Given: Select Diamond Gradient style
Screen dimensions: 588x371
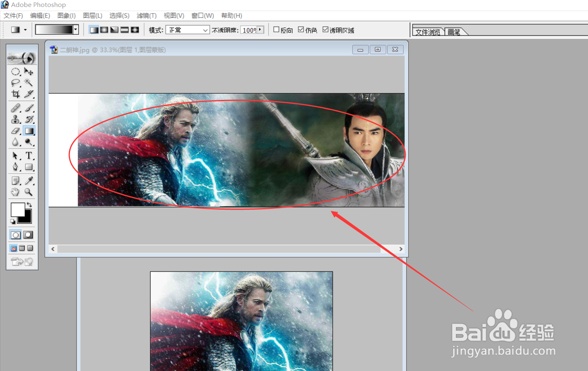Looking at the screenshot, I should click(x=135, y=30).
